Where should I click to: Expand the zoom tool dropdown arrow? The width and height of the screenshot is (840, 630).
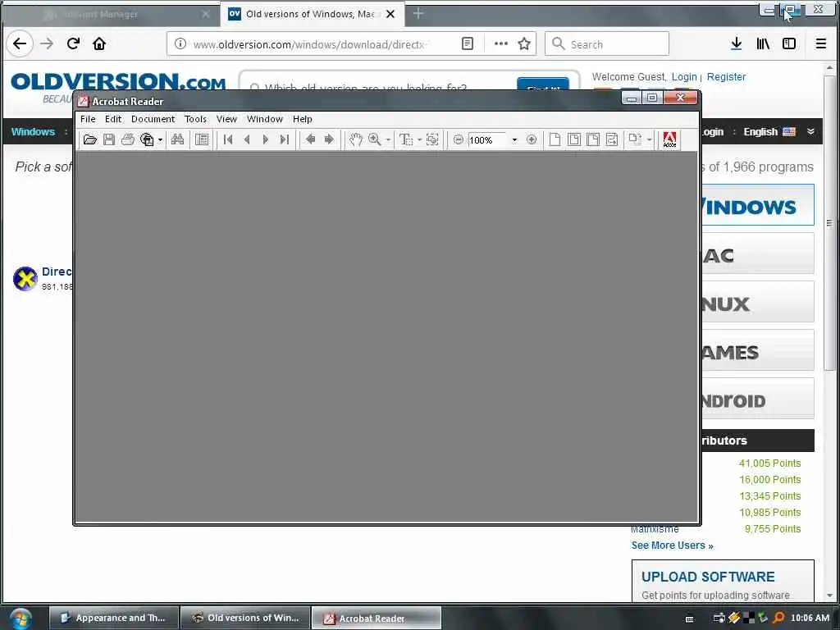pos(388,140)
